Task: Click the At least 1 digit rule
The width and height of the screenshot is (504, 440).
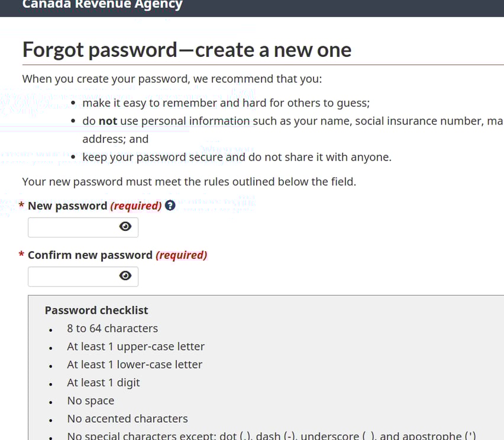Action: [x=104, y=382]
